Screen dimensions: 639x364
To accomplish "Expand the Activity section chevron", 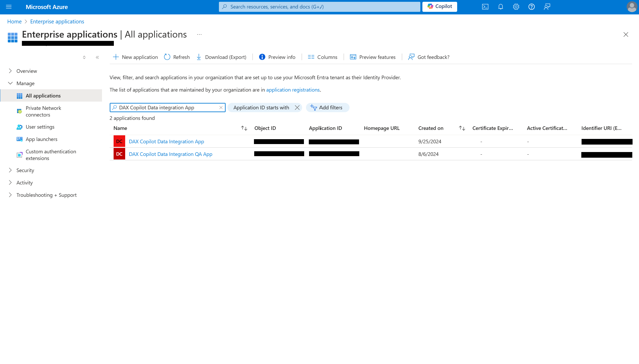I will pos(10,182).
